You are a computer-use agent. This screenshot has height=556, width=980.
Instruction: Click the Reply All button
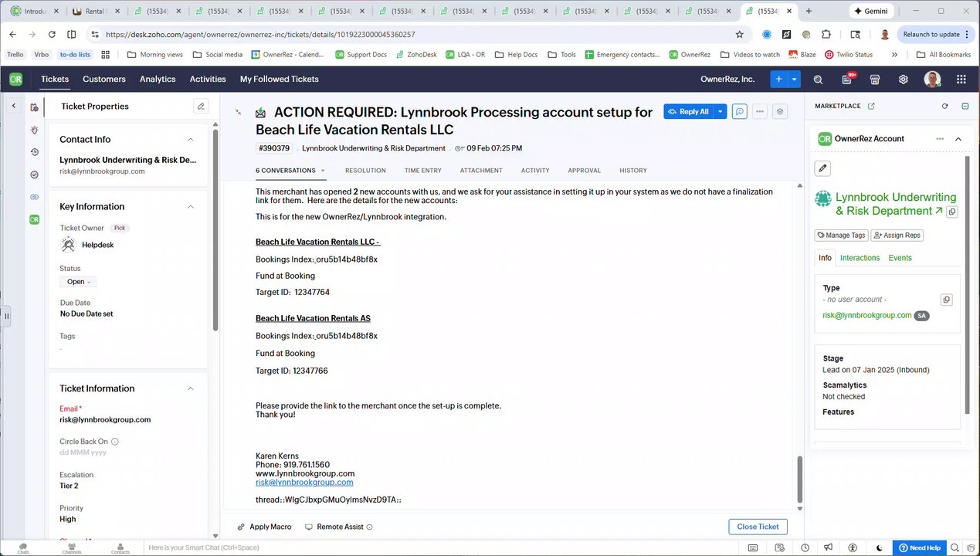688,111
